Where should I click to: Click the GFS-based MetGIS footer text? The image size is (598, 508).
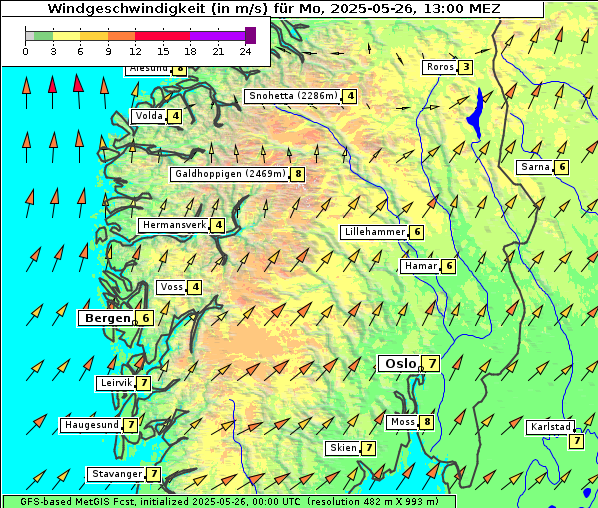[x=229, y=502]
